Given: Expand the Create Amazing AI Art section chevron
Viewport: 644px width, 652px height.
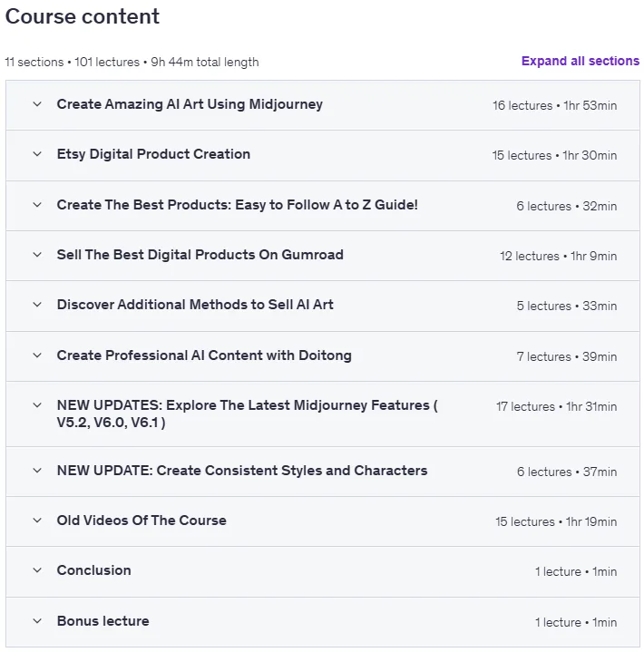Looking at the screenshot, I should tap(37, 104).
